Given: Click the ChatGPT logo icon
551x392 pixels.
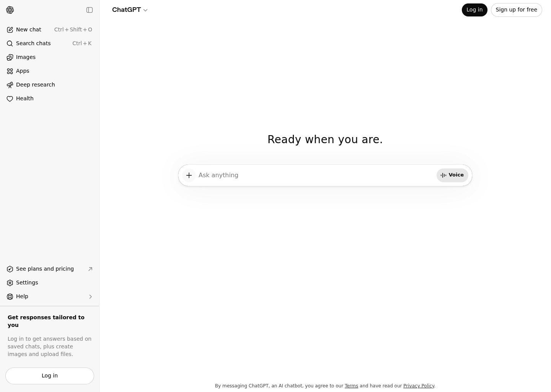Looking at the screenshot, I should pos(10,10).
